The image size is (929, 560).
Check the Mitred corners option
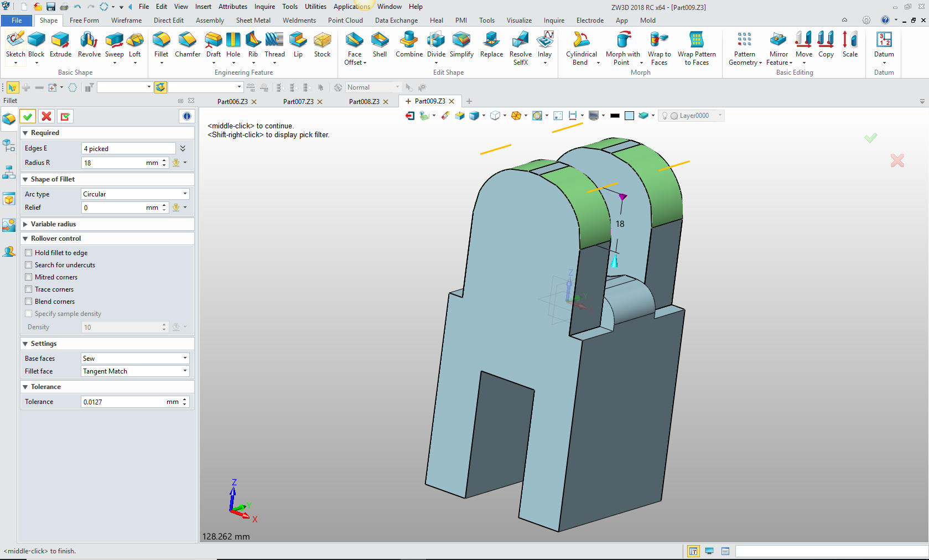29,277
